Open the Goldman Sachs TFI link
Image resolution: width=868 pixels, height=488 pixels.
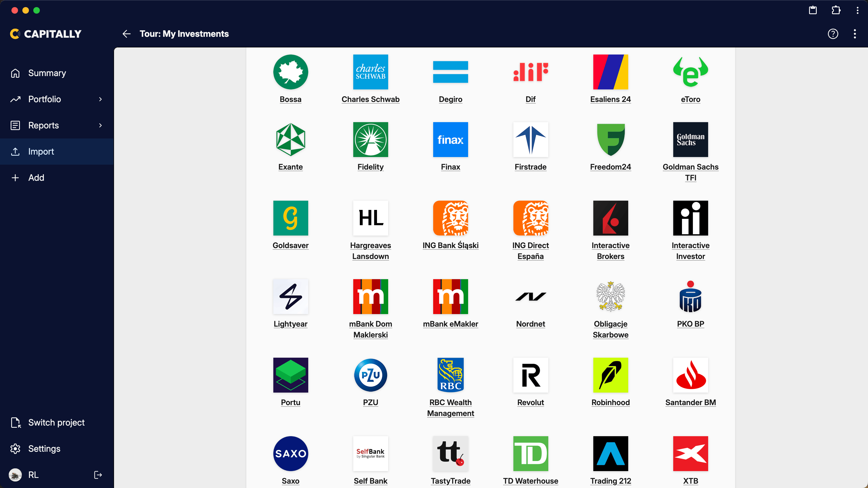tap(690, 172)
